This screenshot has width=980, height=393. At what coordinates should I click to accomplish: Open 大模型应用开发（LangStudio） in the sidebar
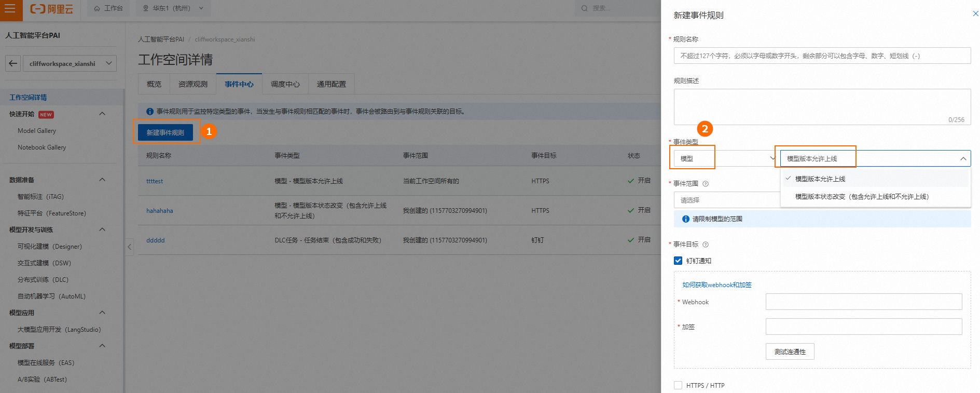[59, 330]
